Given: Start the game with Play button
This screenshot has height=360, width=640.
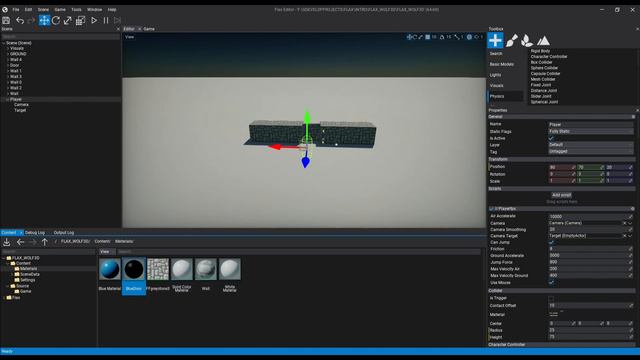Looking at the screenshot, I should [x=94, y=20].
